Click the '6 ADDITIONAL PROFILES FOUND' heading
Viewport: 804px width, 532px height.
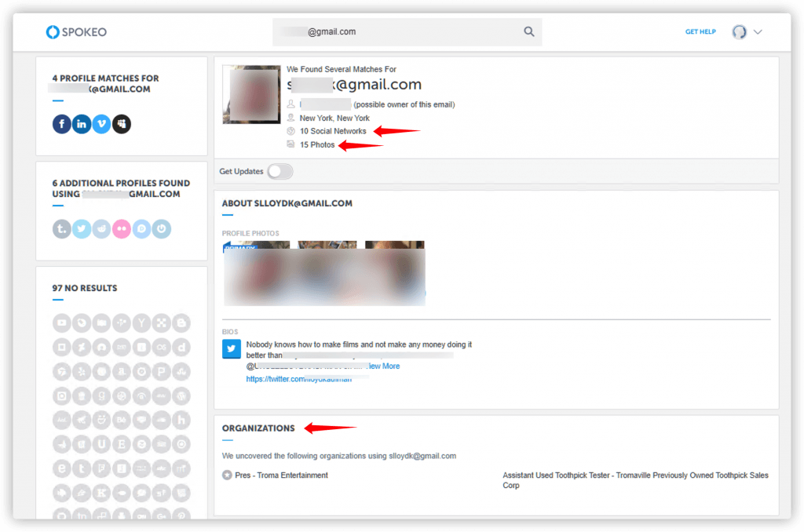click(x=121, y=184)
